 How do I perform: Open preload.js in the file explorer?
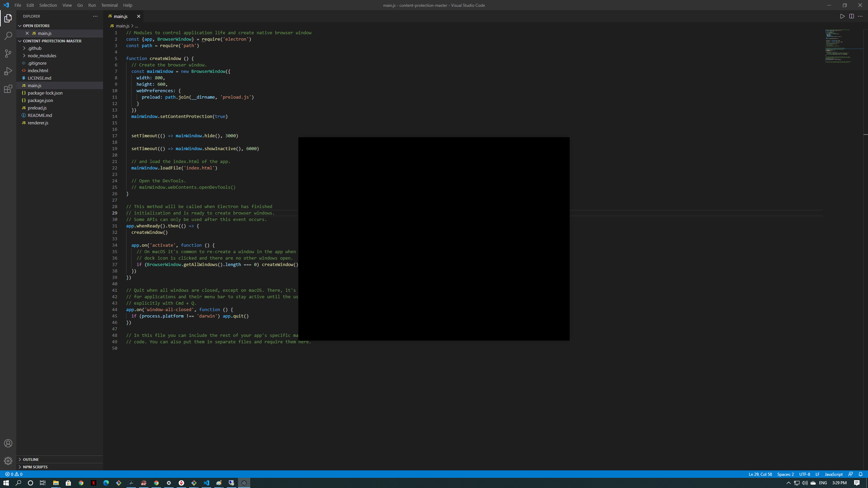pyautogui.click(x=60, y=108)
